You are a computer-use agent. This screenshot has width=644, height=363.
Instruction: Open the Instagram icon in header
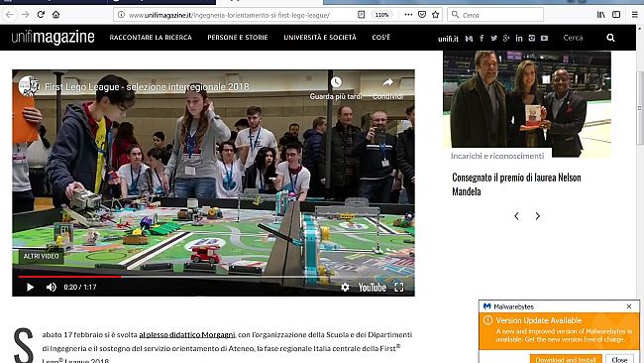click(x=532, y=39)
